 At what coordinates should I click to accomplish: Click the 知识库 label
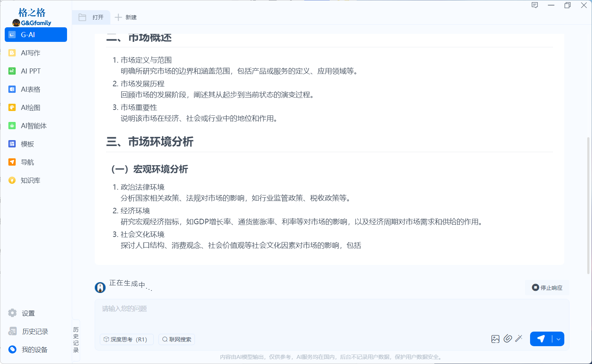coord(31,180)
